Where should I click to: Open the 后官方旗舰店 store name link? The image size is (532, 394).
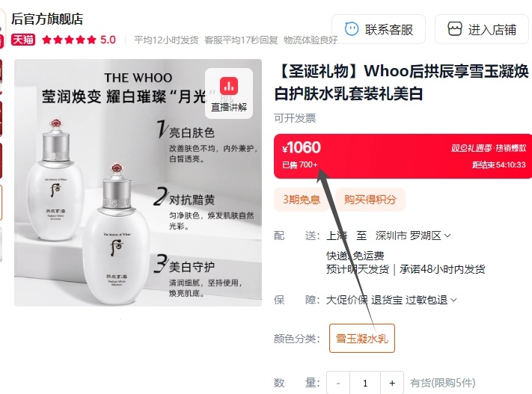(x=47, y=19)
